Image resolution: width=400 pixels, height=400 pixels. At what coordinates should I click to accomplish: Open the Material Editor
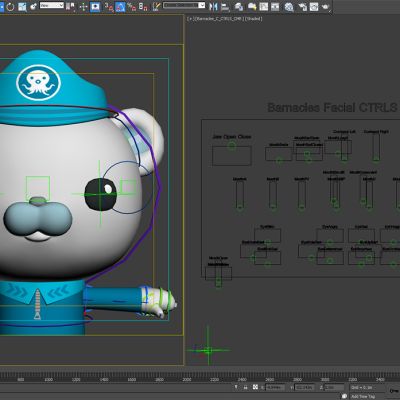[289, 6]
